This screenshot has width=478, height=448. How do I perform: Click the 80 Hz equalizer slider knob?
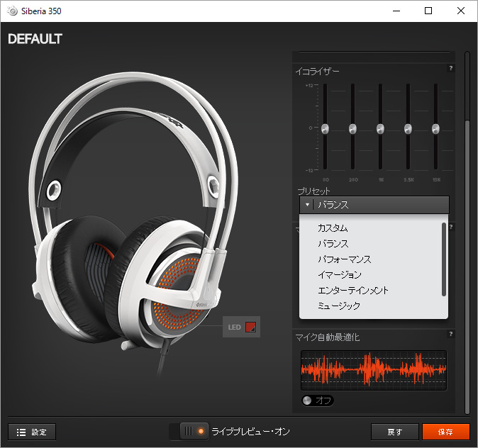[x=325, y=129]
